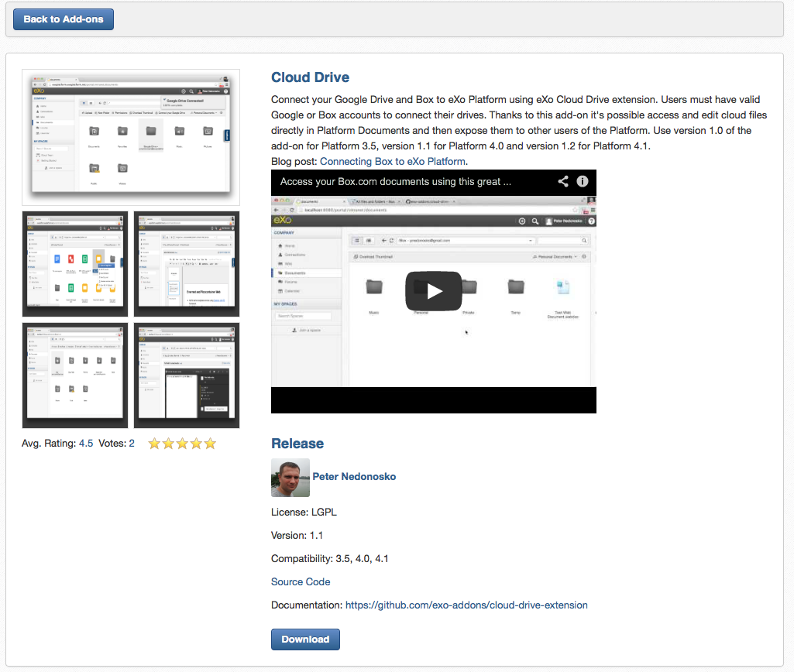The height and width of the screenshot is (672, 794).
Task: Click the 4.5 average rating value
Action: [86, 444]
